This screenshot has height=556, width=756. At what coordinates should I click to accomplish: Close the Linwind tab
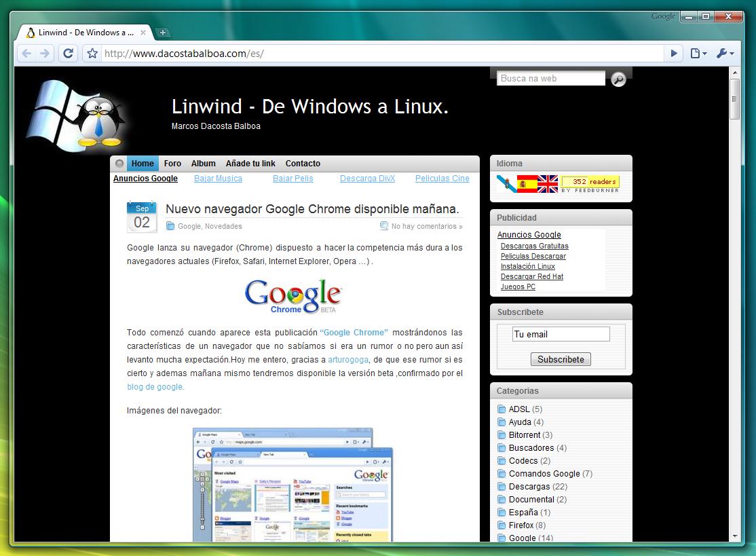click(143, 33)
